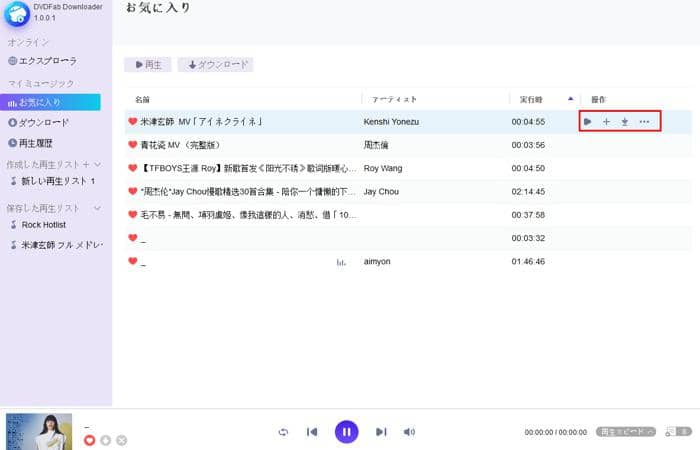
Task: Click the repeat loop icon in player
Action: click(283, 432)
